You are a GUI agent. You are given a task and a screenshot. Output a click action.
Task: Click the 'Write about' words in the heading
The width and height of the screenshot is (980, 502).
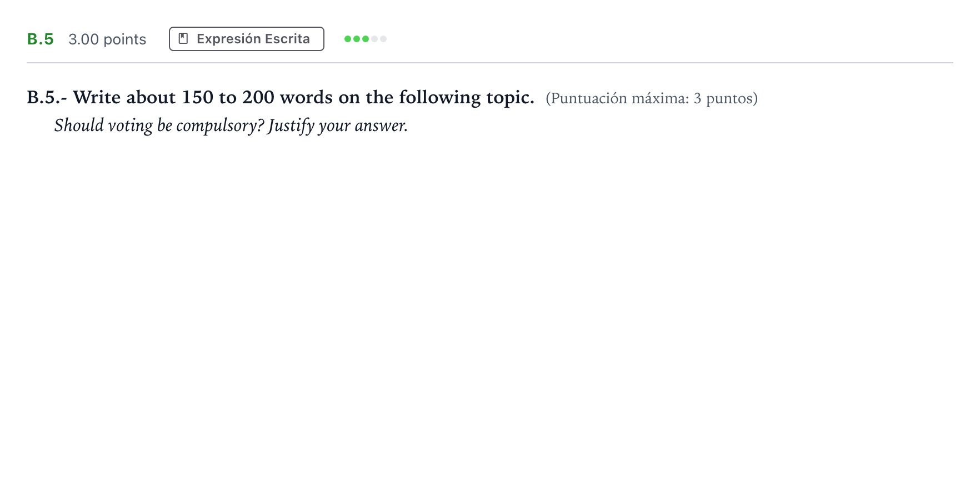click(x=124, y=97)
